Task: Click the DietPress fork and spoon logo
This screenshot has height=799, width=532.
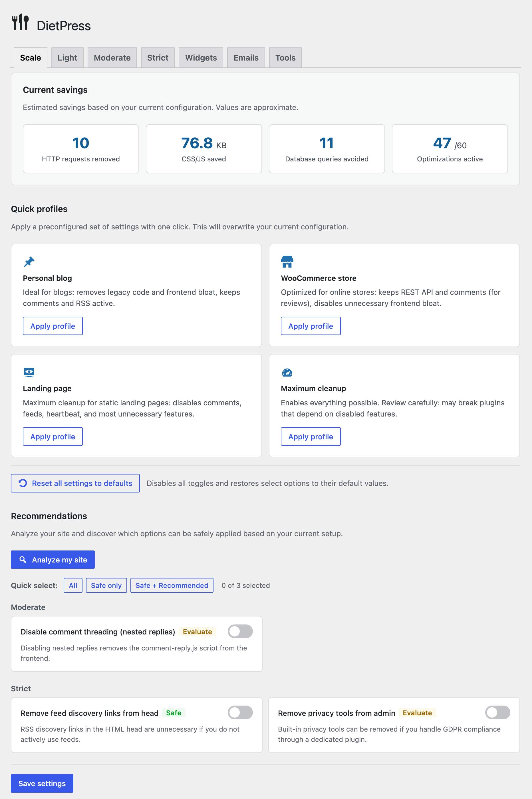Action: (x=20, y=22)
